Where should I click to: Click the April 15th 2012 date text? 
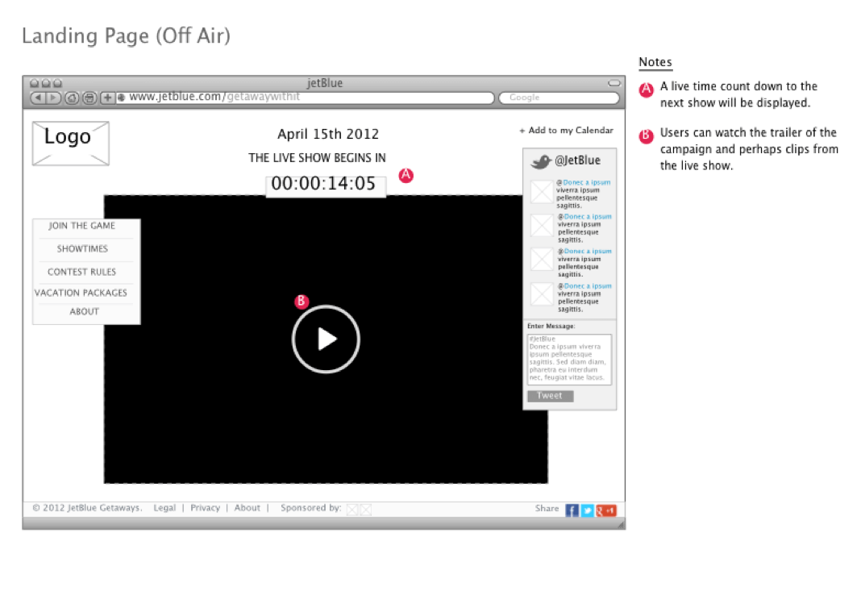coord(328,135)
